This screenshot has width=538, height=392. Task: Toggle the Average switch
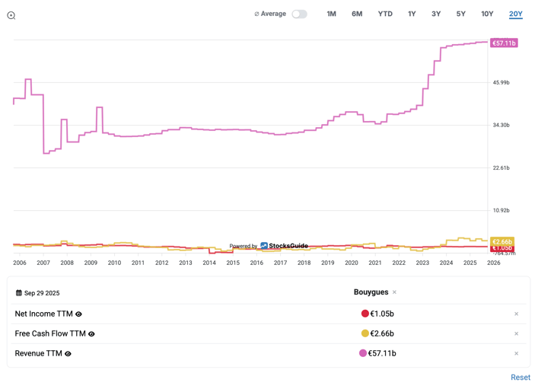[299, 14]
